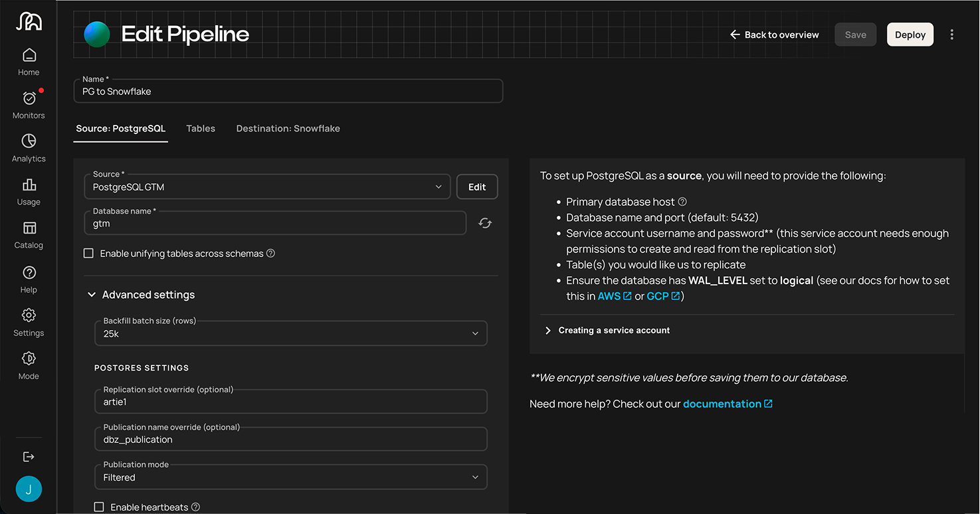
Task: Open the GCP docs link
Action: click(x=663, y=296)
